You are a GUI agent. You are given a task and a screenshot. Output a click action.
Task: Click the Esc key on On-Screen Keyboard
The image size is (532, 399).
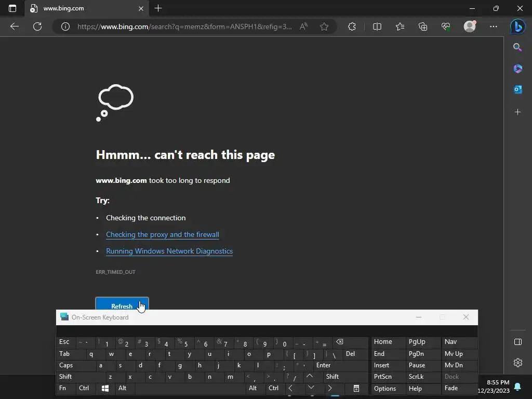click(x=66, y=342)
